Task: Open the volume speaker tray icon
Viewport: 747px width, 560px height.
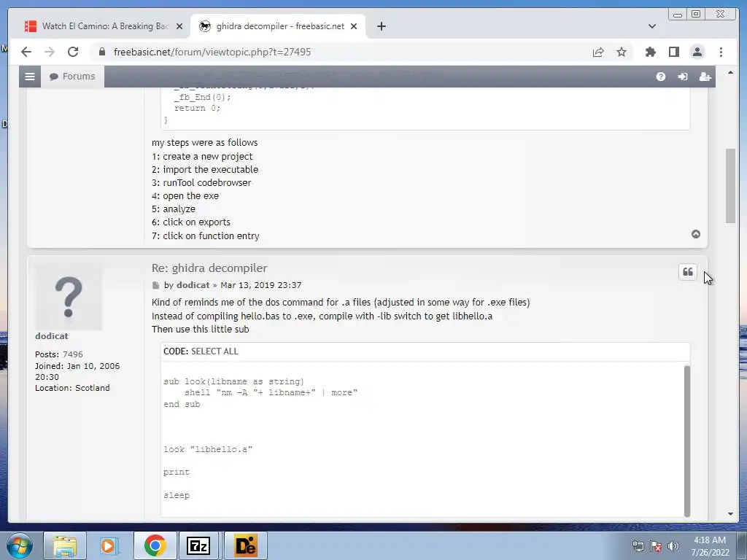Action: coord(673,546)
